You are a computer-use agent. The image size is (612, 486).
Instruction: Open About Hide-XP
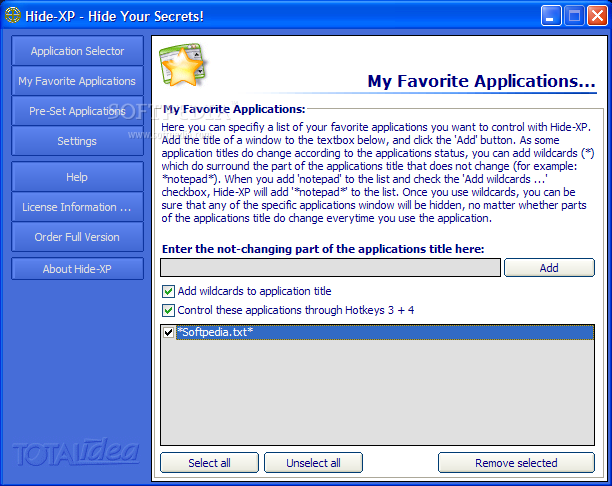pyautogui.click(x=77, y=269)
